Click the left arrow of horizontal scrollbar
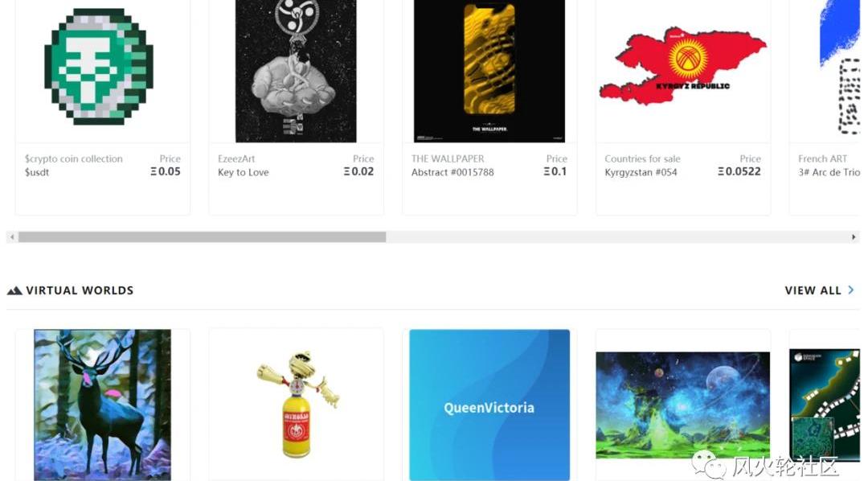The image size is (868, 481). pos(12,237)
